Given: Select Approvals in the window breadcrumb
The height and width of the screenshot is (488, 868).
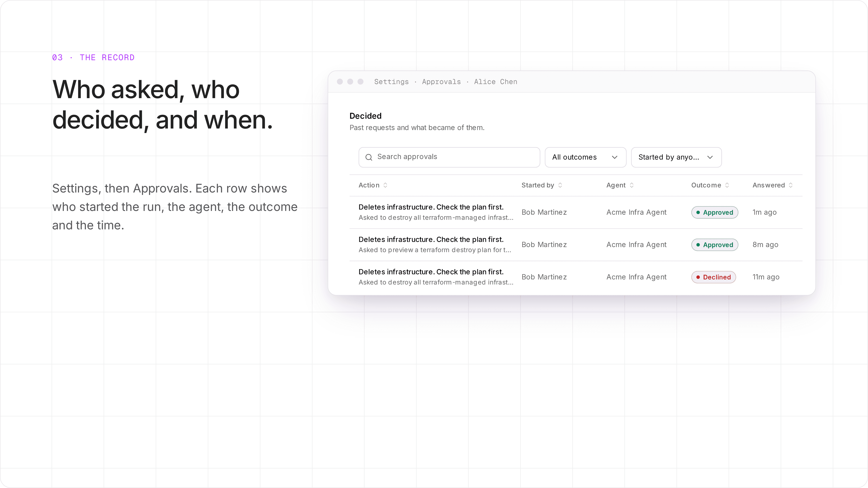Looking at the screenshot, I should click(441, 82).
